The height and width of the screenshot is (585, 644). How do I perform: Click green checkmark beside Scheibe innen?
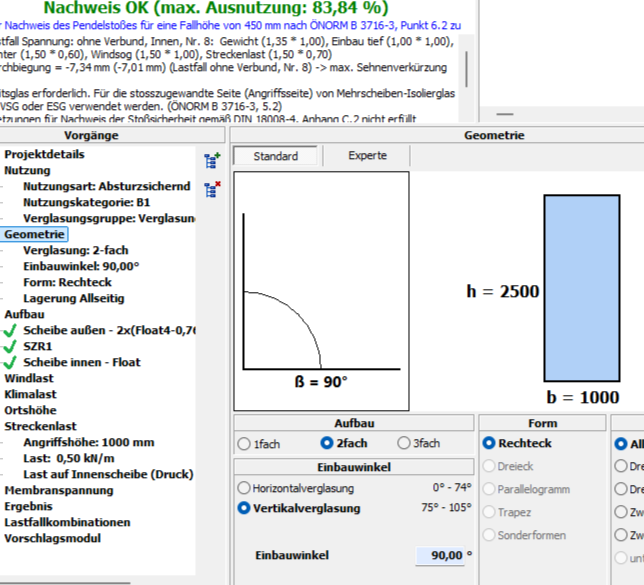coord(10,362)
